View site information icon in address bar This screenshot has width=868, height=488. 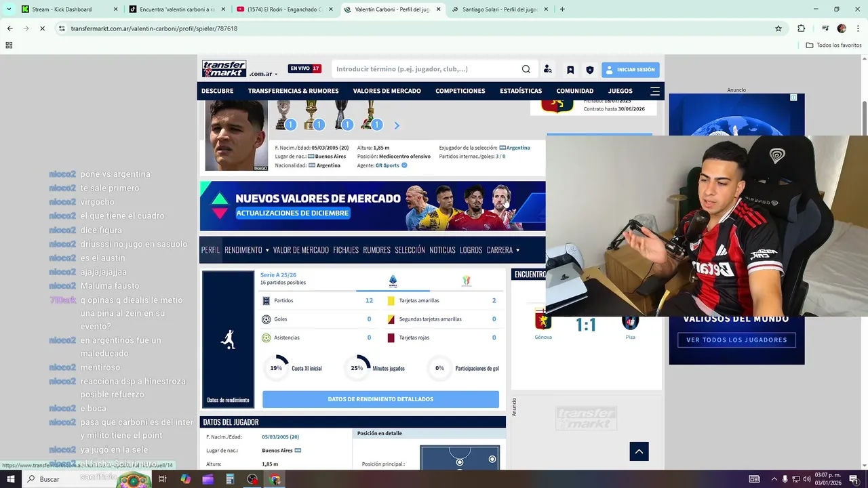click(x=62, y=28)
